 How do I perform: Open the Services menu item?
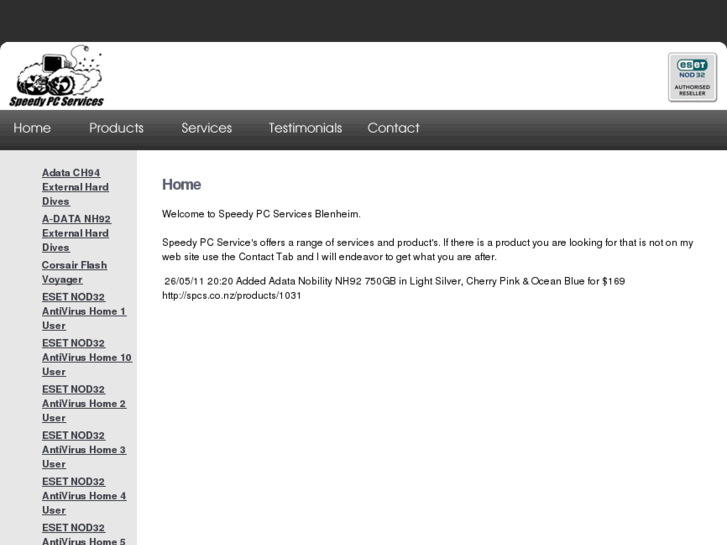[207, 128]
